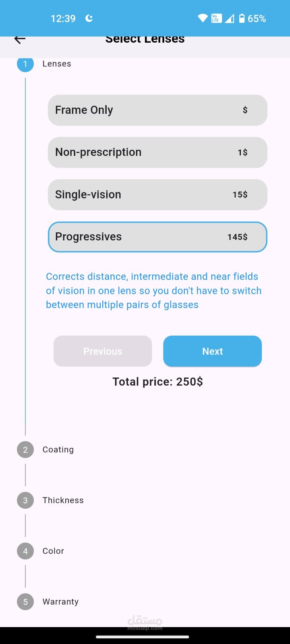Select the Progressives lens option
Viewport: 290px width, 644px height.
[x=157, y=237]
